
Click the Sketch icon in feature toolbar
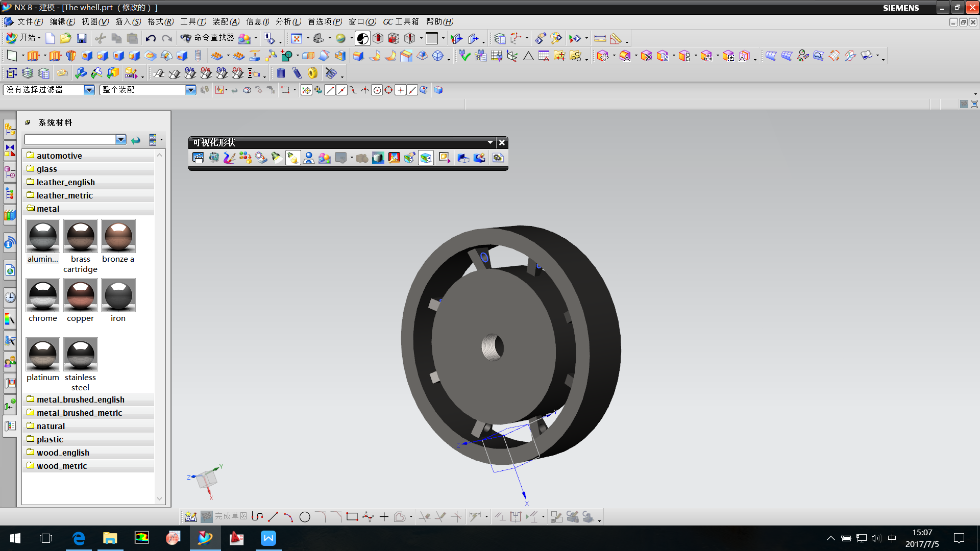pyautogui.click(x=12, y=56)
